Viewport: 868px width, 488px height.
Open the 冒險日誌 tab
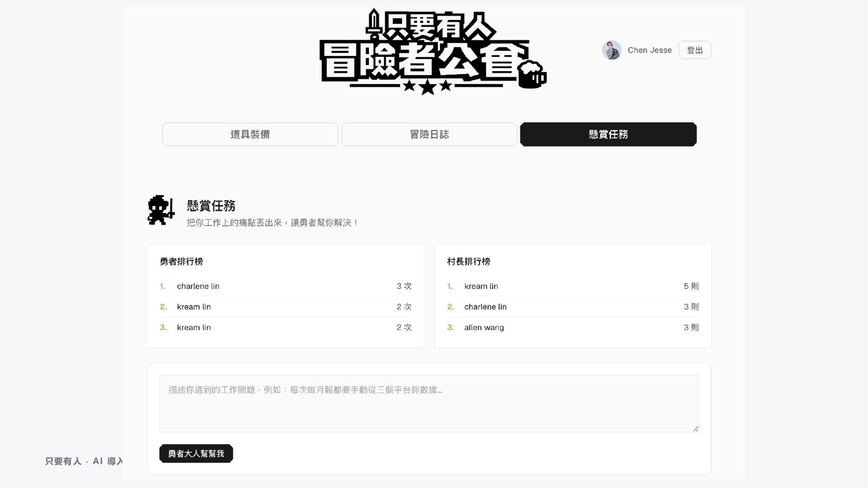[429, 134]
